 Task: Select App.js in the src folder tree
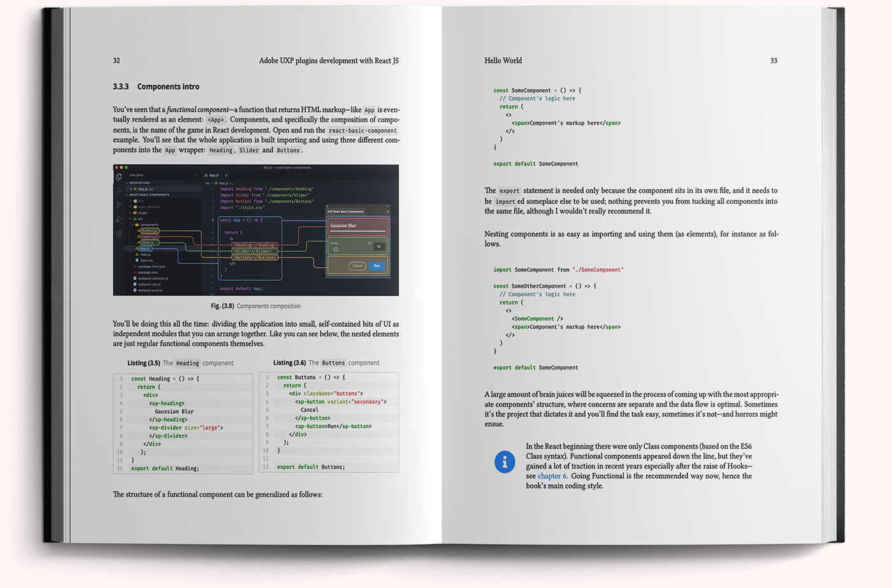click(x=144, y=248)
